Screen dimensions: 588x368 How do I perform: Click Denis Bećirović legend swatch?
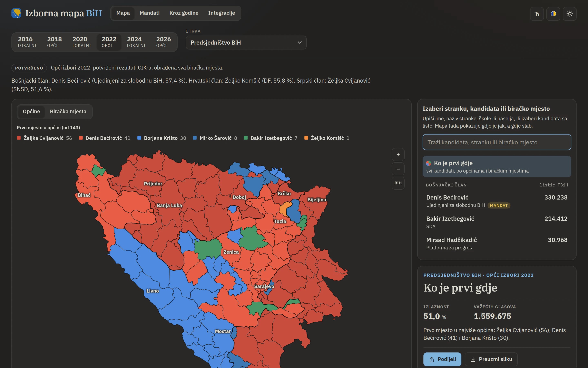point(81,138)
